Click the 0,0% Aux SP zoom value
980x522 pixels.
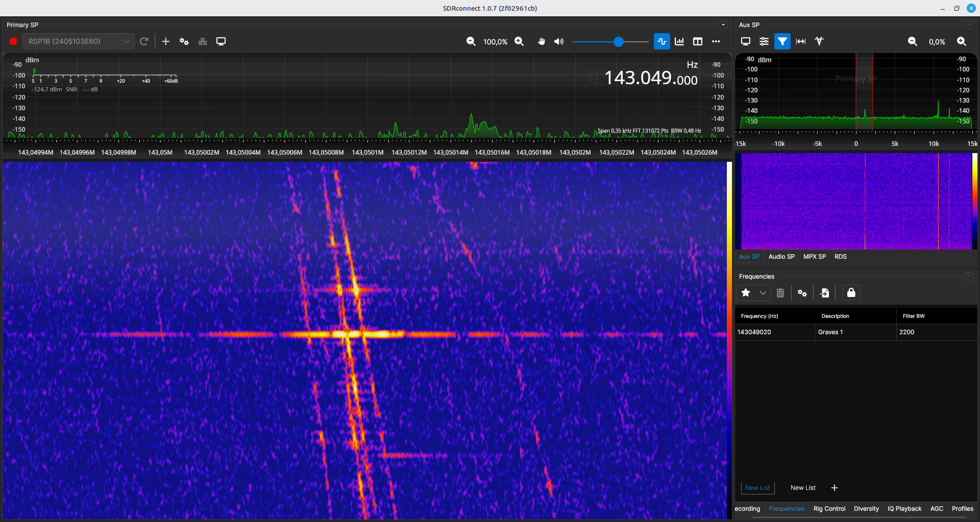pos(937,42)
